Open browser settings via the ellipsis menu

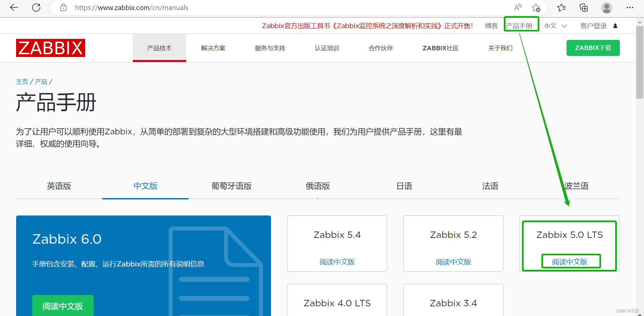631,7
